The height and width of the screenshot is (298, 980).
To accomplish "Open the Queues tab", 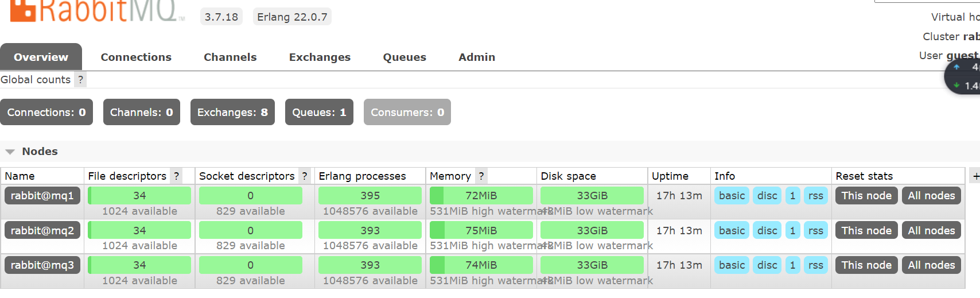I will pos(405,57).
